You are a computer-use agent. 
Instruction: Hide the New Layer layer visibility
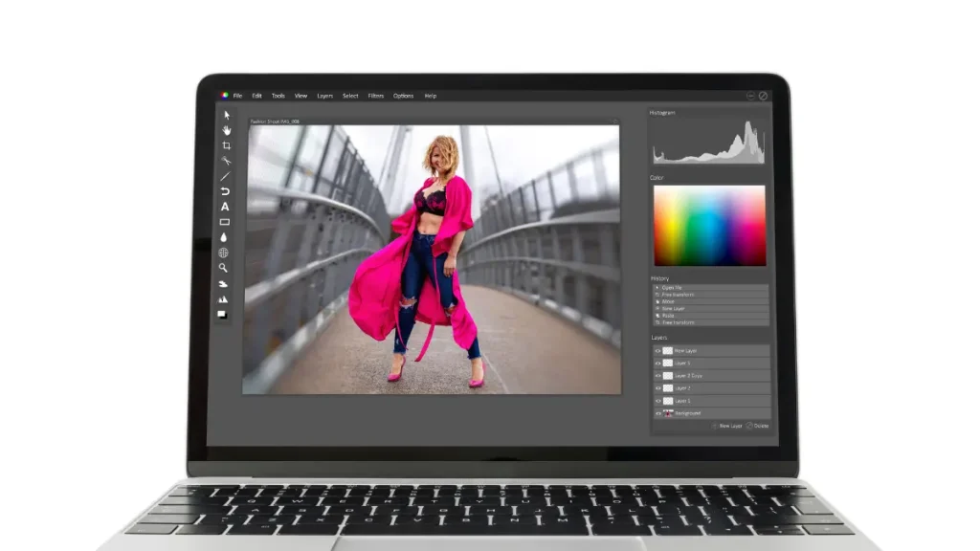[x=657, y=351]
